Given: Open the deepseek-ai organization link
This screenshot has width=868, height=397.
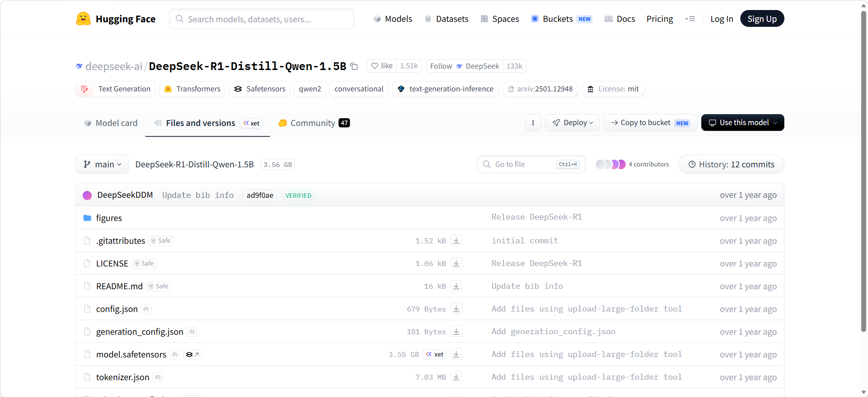Looking at the screenshot, I should point(114,66).
